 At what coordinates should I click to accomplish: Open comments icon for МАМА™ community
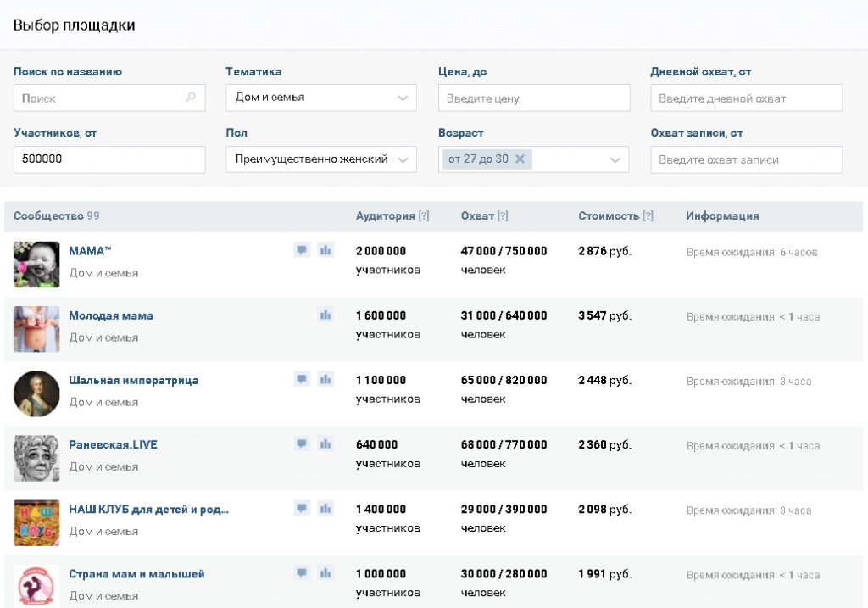302,250
